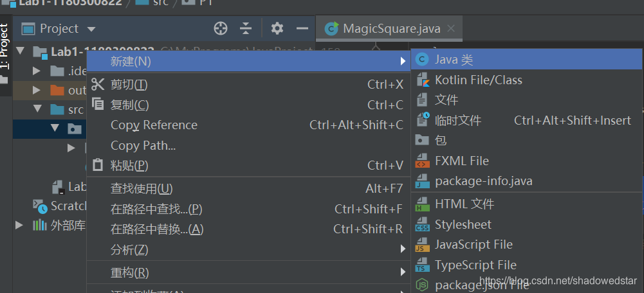
Task: Collapse the src folder arrow
Action: [x=38, y=109]
